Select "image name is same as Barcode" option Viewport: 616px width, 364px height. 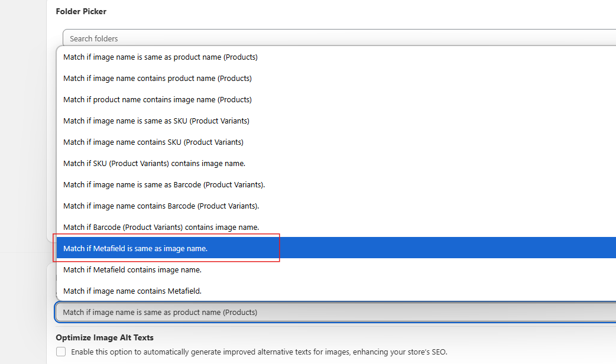(x=164, y=185)
